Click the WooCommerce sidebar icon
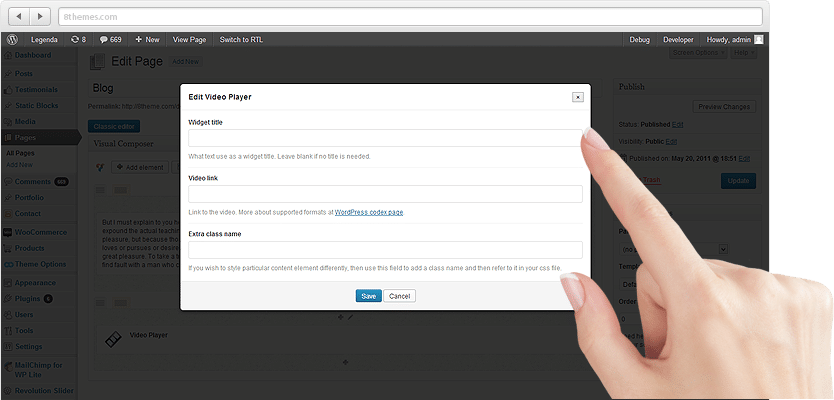Viewport: 834px width, 400px height. click(7, 232)
